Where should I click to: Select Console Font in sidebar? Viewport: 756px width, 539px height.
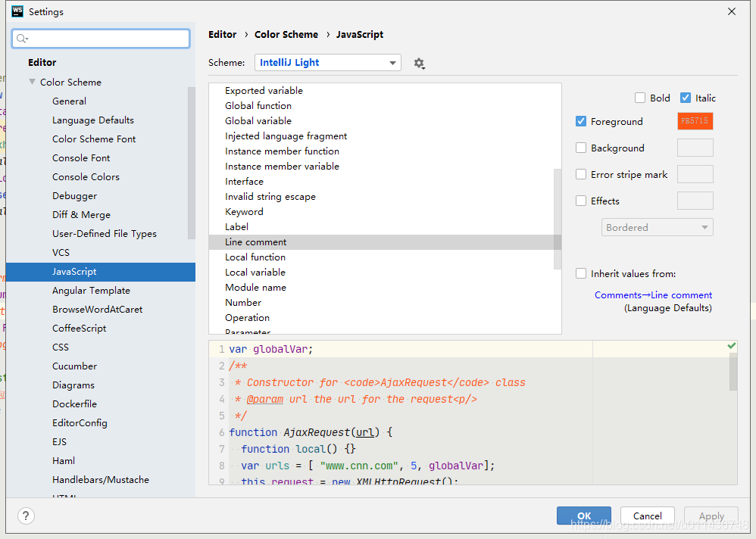point(81,158)
